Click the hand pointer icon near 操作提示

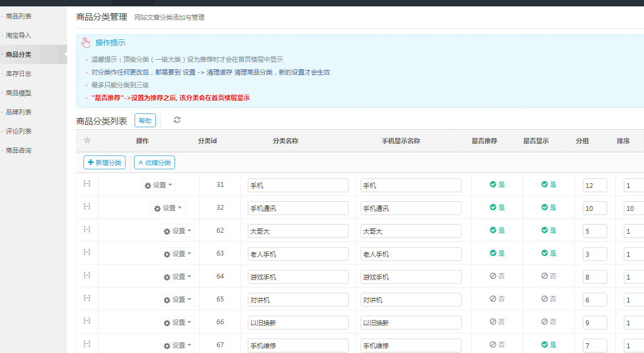tap(86, 43)
